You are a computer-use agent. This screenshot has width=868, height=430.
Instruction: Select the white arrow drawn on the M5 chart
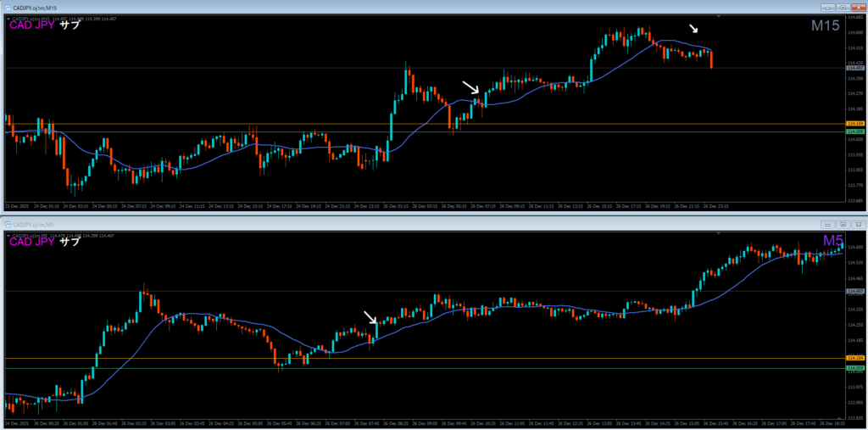click(x=371, y=318)
